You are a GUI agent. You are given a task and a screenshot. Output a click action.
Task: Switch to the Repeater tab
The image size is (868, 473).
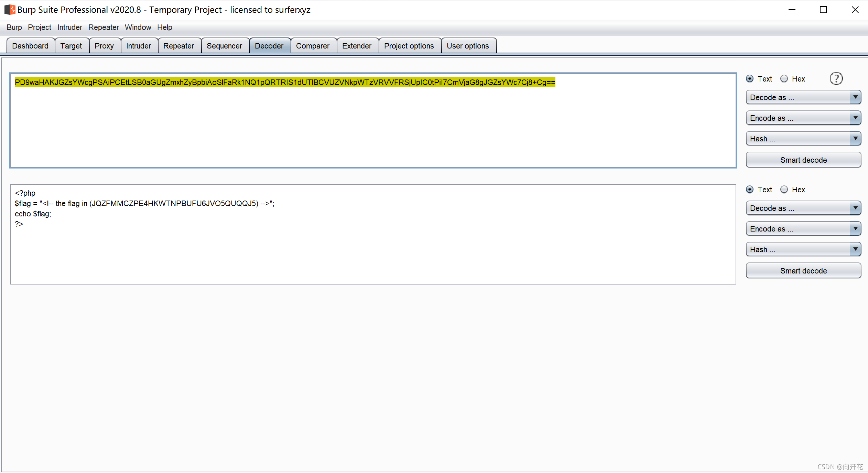pyautogui.click(x=178, y=46)
